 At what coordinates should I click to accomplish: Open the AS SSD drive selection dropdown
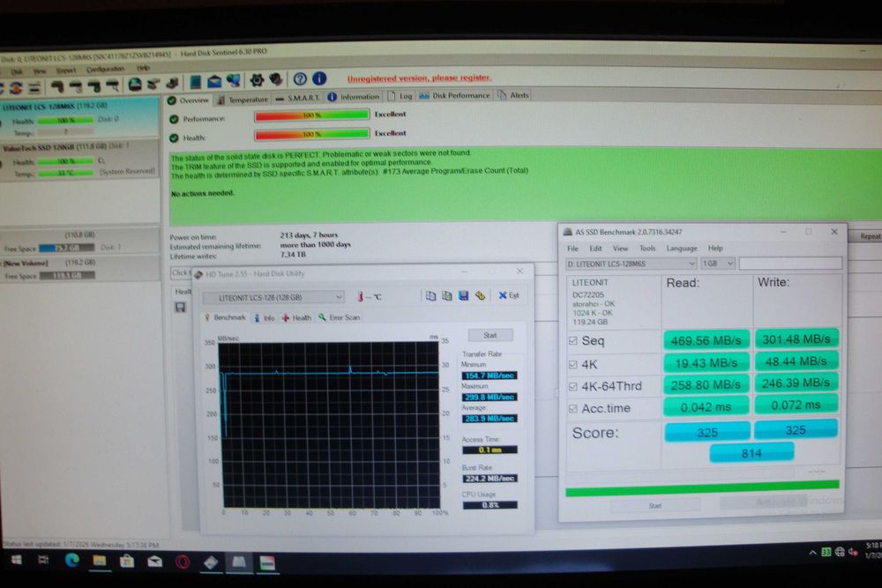pos(632,264)
